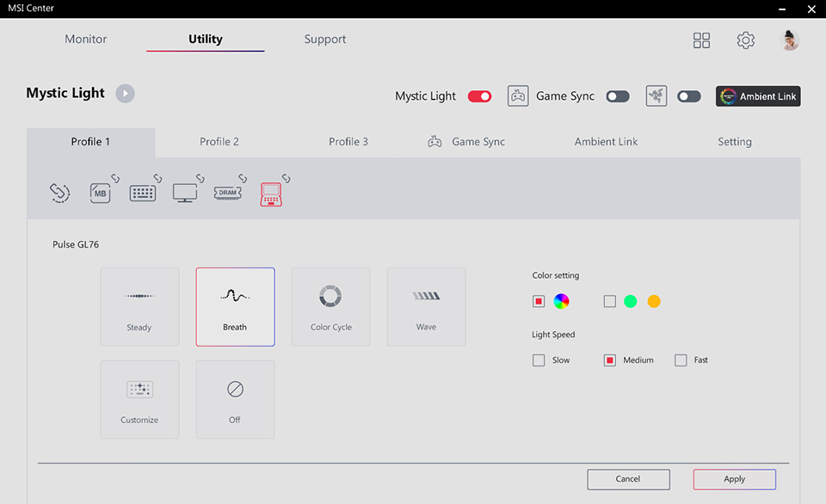
Task: Switch to the Monitor tab
Action: pos(86,39)
